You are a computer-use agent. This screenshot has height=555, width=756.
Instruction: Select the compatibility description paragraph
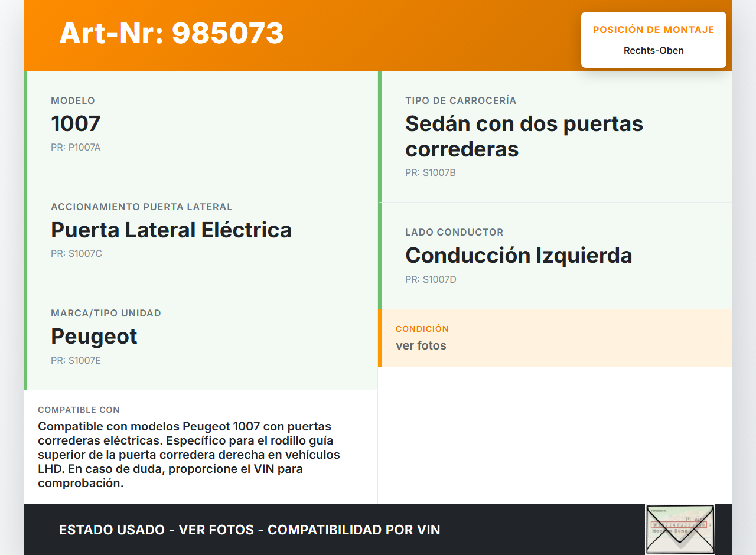[189, 455]
